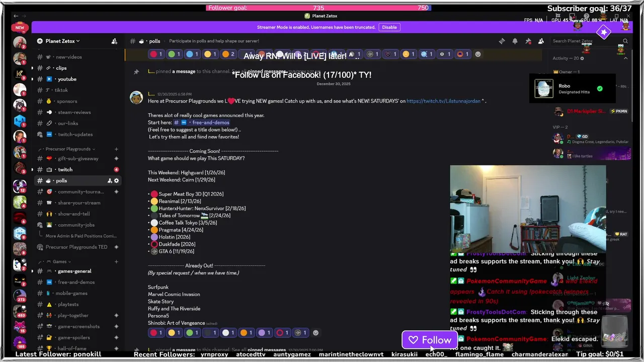Collapse the Activity section chevron
The width and height of the screenshot is (644, 362).
[625, 58]
